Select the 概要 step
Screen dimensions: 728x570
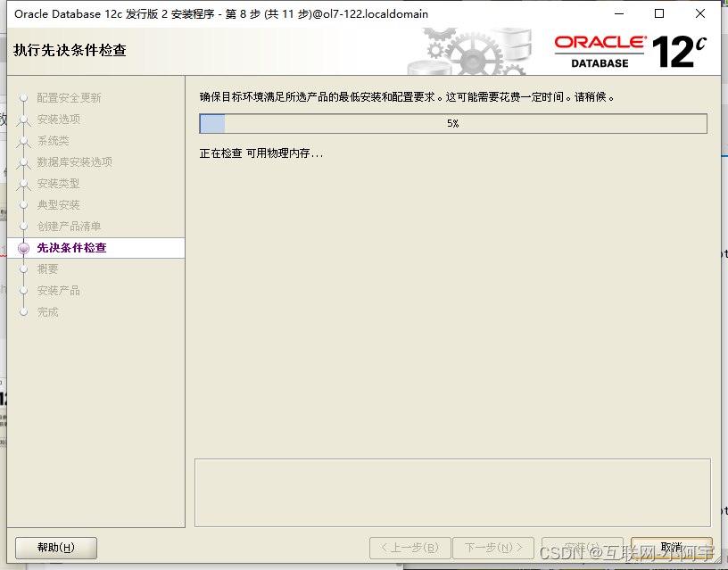[x=47, y=269]
